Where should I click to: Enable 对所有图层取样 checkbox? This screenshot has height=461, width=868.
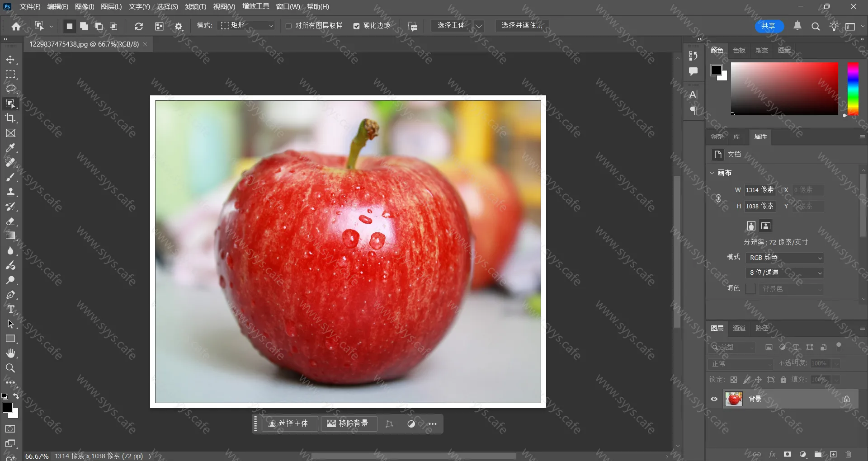[x=288, y=26]
